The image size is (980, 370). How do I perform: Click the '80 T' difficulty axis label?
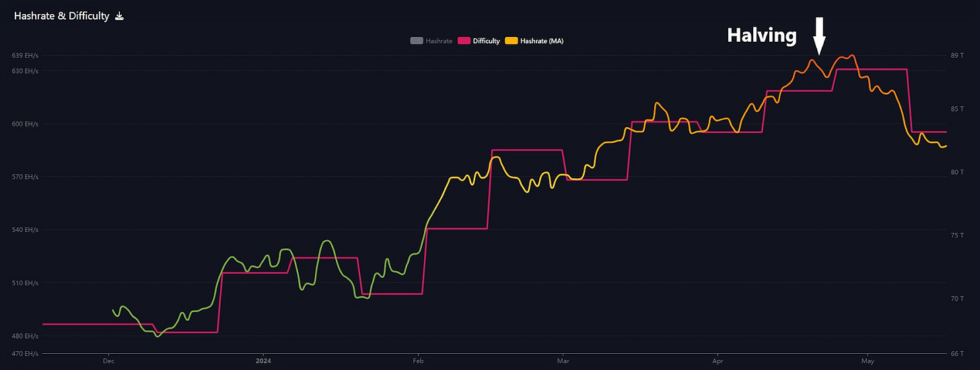point(957,172)
